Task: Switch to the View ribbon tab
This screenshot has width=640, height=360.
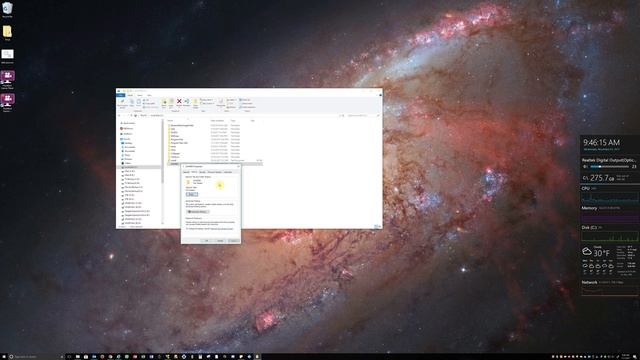Action: coord(149,95)
